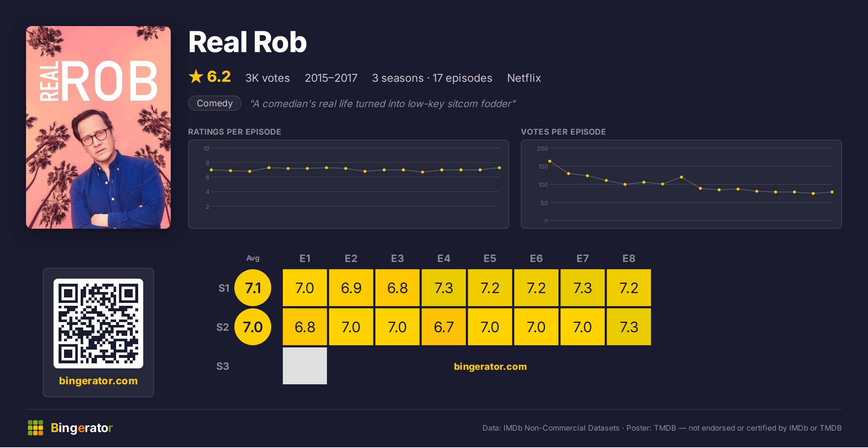Click the Netflix network label
The height and width of the screenshot is (448, 868).
click(x=524, y=78)
